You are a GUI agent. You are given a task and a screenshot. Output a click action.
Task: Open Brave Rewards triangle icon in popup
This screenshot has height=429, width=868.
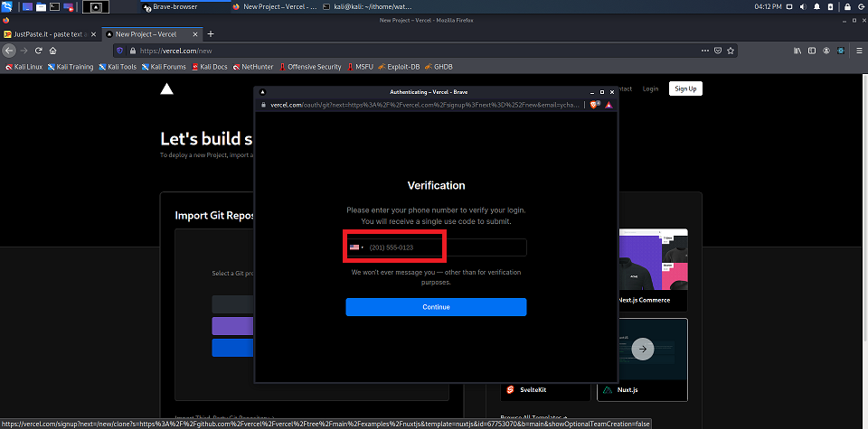[608, 105]
